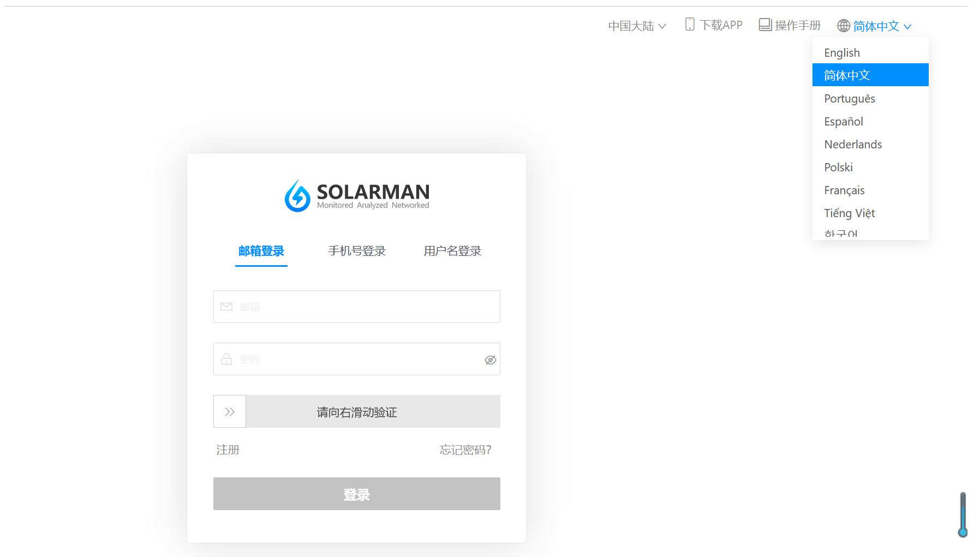
Task: Open the 注册 register link
Action: pos(228,450)
